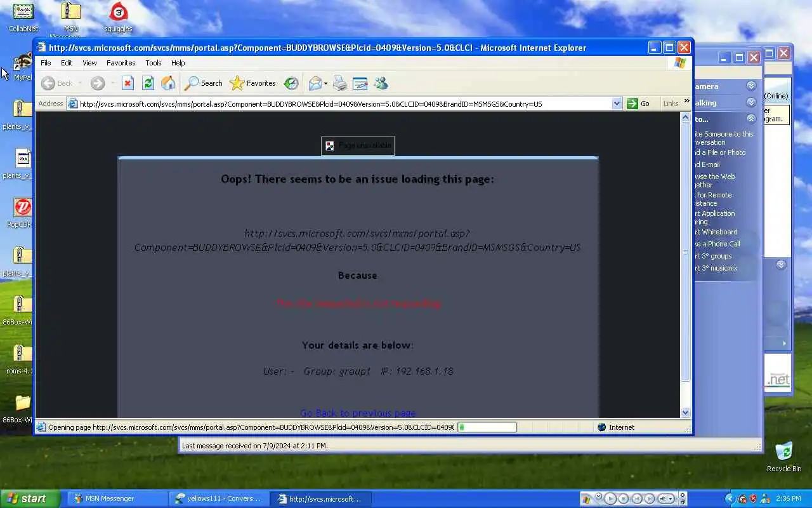The width and height of the screenshot is (812, 508).
Task: Open the Back history dropdown arrow
Action: click(x=80, y=83)
